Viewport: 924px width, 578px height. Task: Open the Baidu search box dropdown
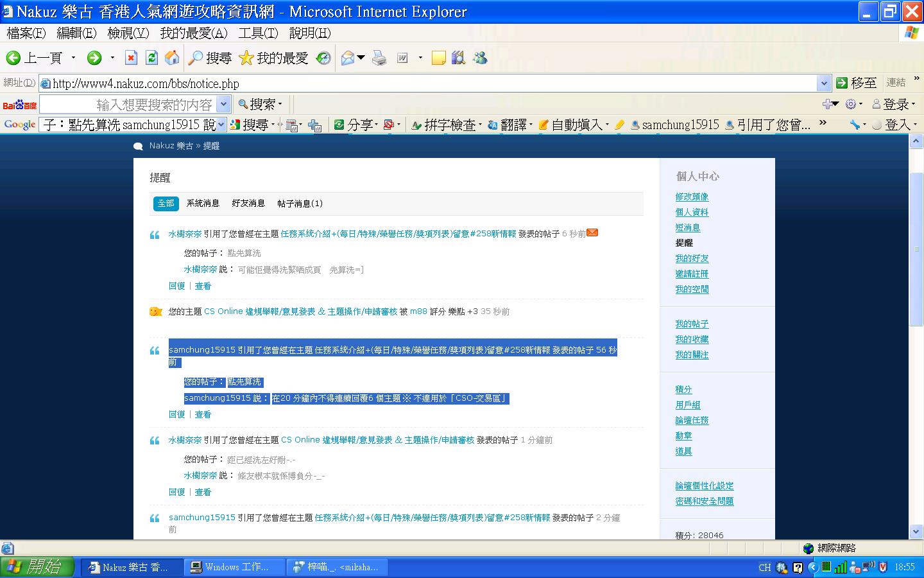(x=223, y=104)
